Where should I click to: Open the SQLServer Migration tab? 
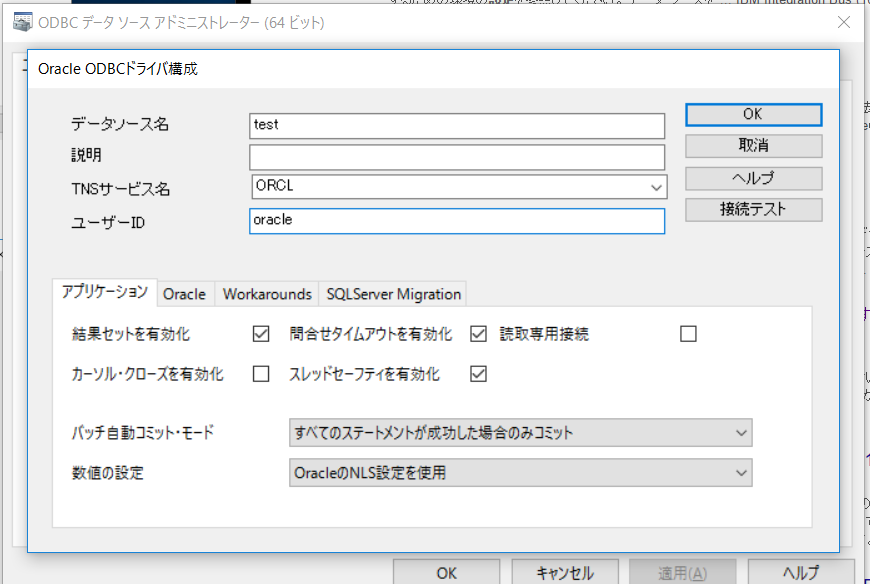pyautogui.click(x=393, y=294)
